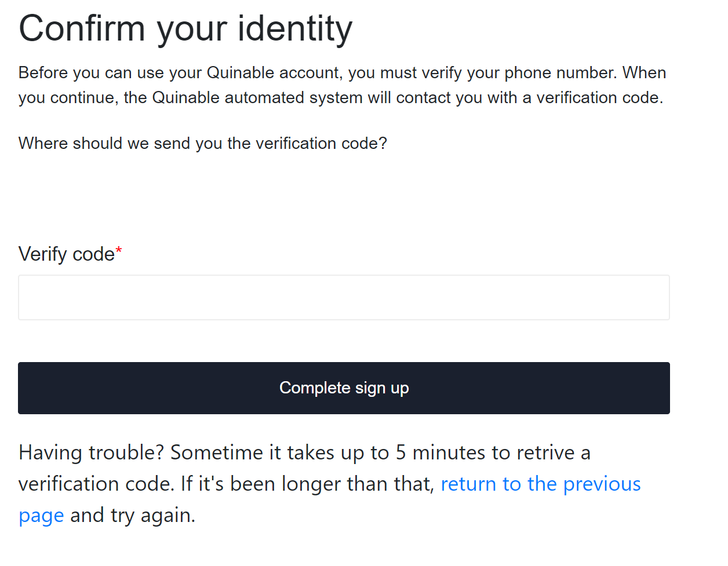Select the Verify code label
The width and height of the screenshot is (728, 566).
pos(67,254)
